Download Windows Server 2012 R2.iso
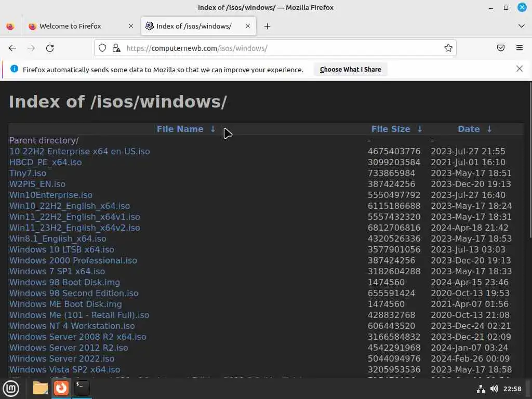This screenshot has width=532, height=399. click(69, 348)
